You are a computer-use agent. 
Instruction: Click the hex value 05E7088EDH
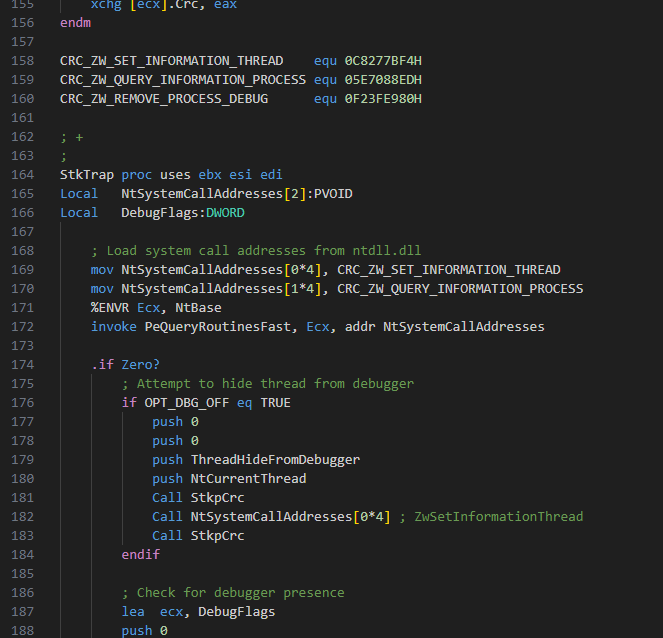pos(383,79)
